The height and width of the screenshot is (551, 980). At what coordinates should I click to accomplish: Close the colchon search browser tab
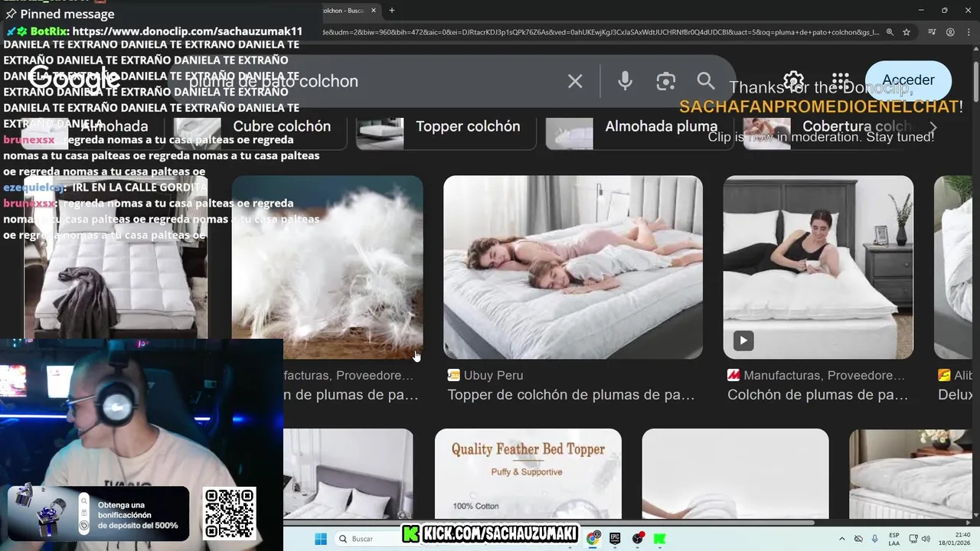coord(374,11)
